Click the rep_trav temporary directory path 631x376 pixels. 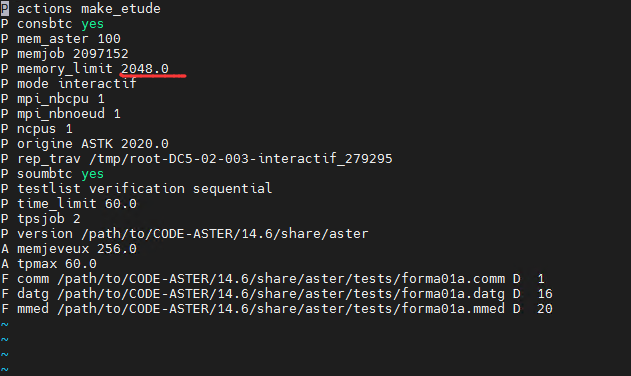pyautogui.click(x=241, y=159)
